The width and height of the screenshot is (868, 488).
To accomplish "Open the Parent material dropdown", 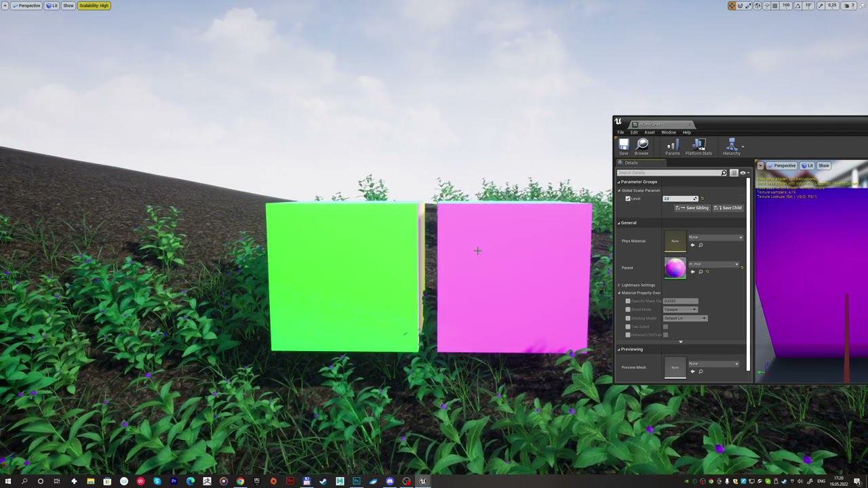I will [713, 264].
